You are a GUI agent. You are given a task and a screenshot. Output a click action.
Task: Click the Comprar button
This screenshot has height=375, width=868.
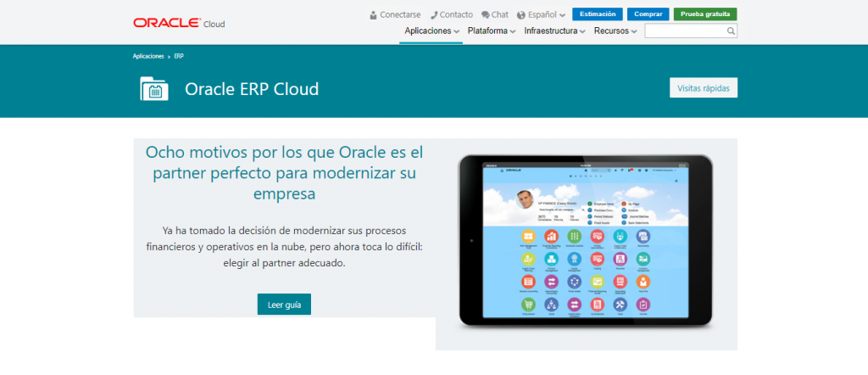click(x=648, y=14)
